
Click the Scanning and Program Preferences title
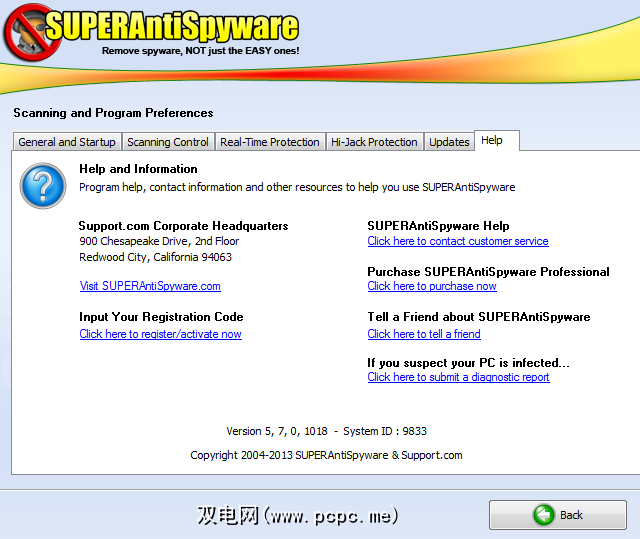pyautogui.click(x=113, y=113)
